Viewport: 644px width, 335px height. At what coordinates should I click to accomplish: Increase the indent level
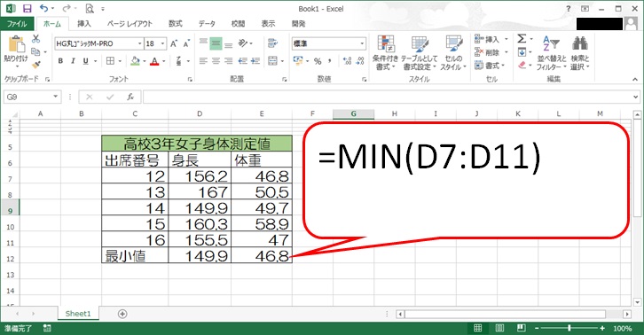pos(255,61)
